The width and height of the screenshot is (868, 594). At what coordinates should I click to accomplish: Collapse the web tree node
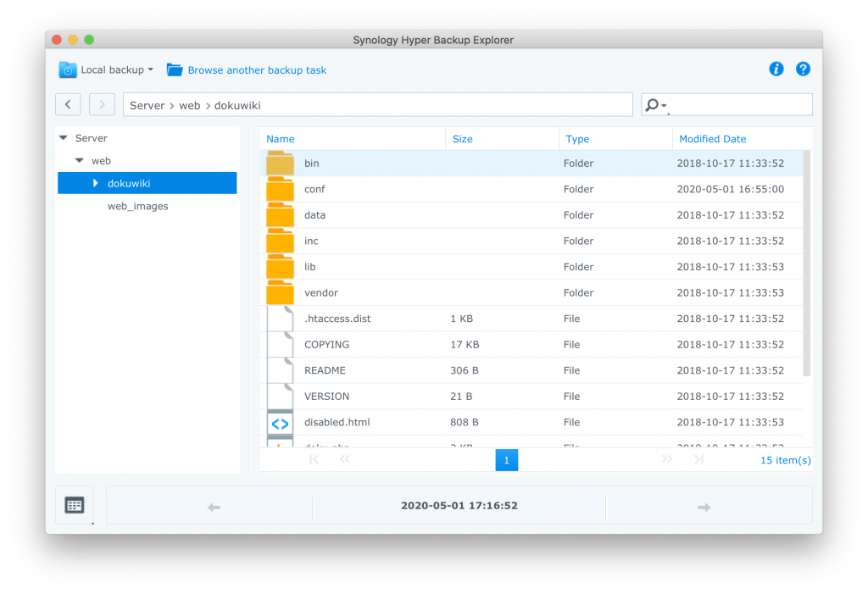(80, 160)
